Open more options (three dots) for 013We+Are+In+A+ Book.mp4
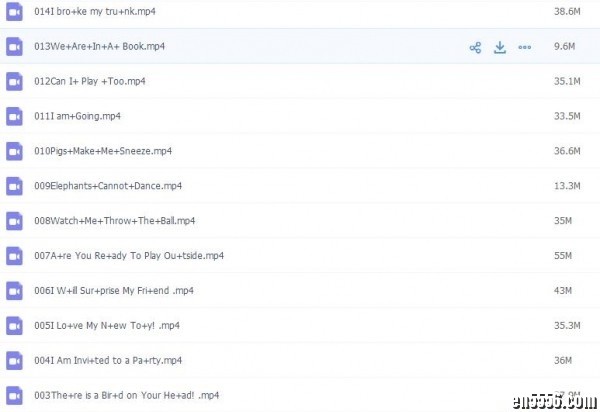Image resolution: width=600 pixels, height=412 pixels. click(x=524, y=47)
